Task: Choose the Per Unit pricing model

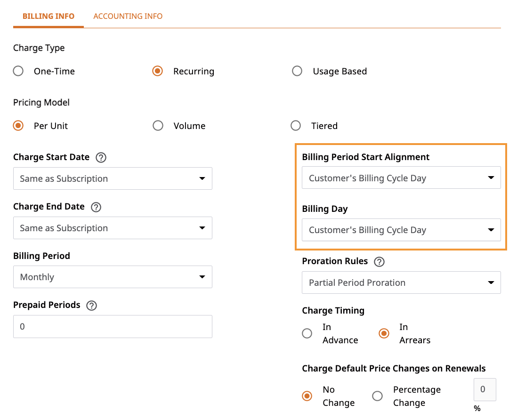Action: point(18,126)
